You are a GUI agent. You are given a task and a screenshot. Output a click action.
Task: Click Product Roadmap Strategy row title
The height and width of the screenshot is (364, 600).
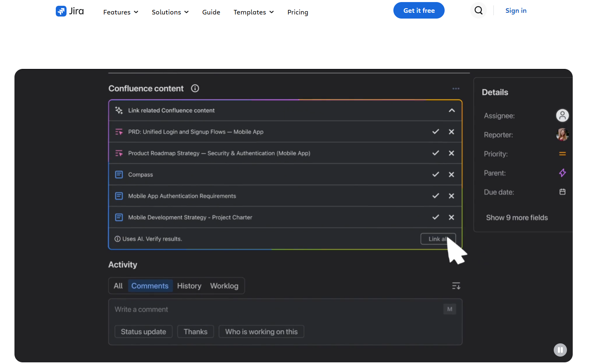219,153
